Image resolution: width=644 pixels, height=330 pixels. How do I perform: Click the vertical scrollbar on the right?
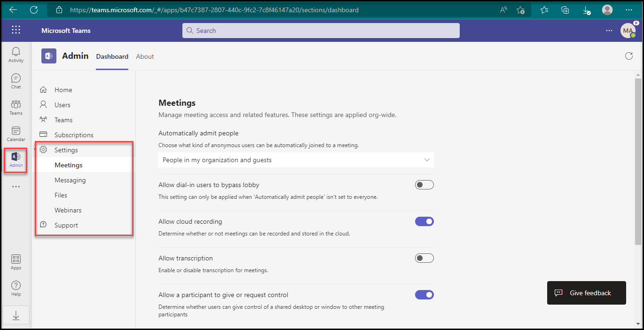pyautogui.click(x=638, y=160)
